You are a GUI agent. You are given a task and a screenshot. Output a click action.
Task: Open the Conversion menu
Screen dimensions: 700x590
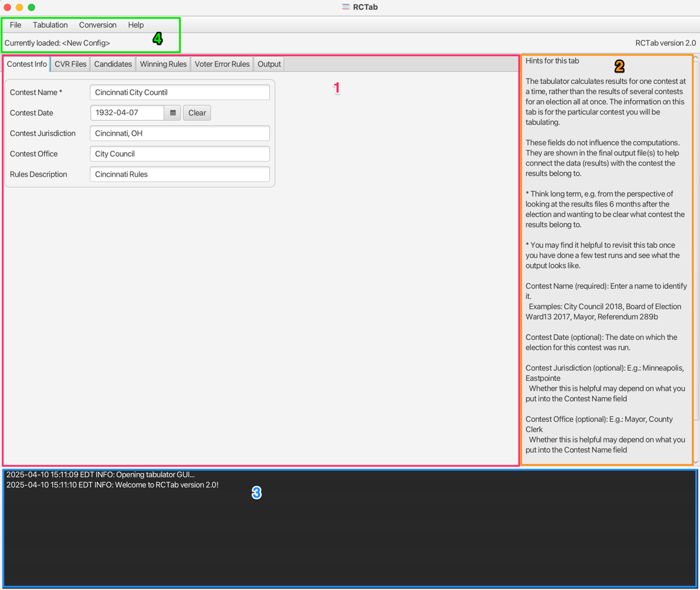pyautogui.click(x=98, y=25)
